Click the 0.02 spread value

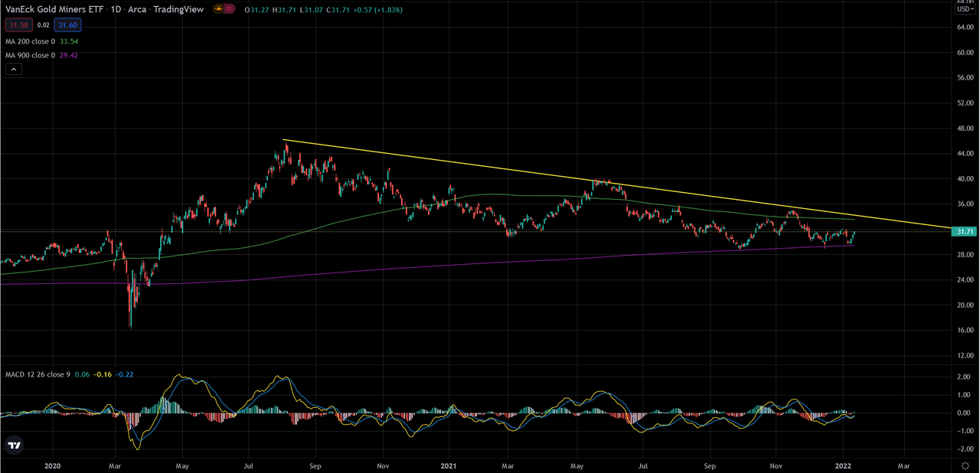(43, 25)
